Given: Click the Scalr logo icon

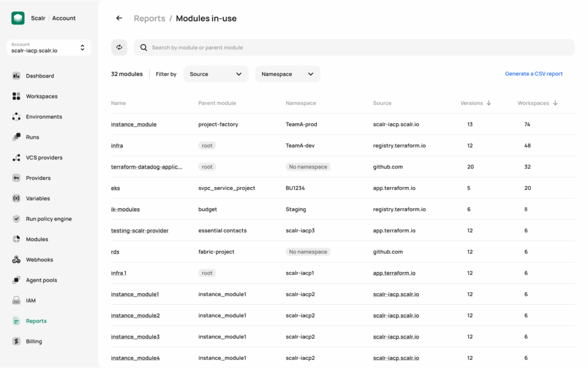Looking at the screenshot, I should (x=18, y=18).
